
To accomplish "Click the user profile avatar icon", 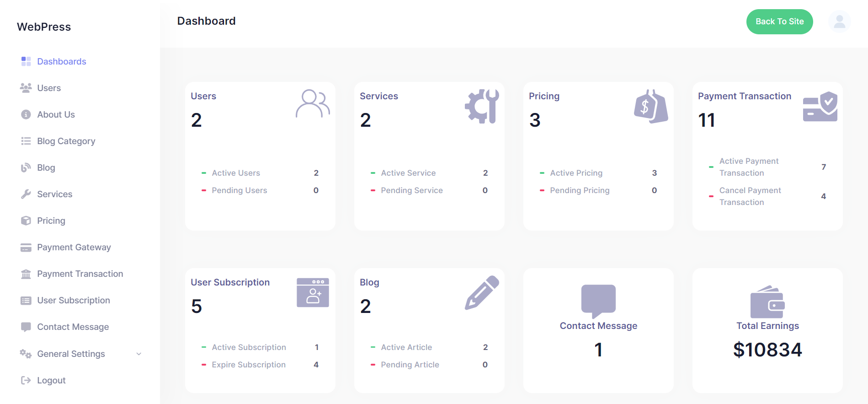I will point(839,22).
